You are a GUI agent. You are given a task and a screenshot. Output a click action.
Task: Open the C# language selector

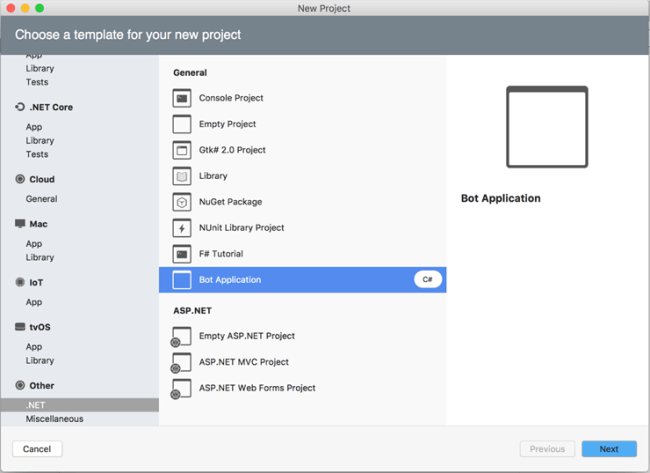[x=428, y=279]
